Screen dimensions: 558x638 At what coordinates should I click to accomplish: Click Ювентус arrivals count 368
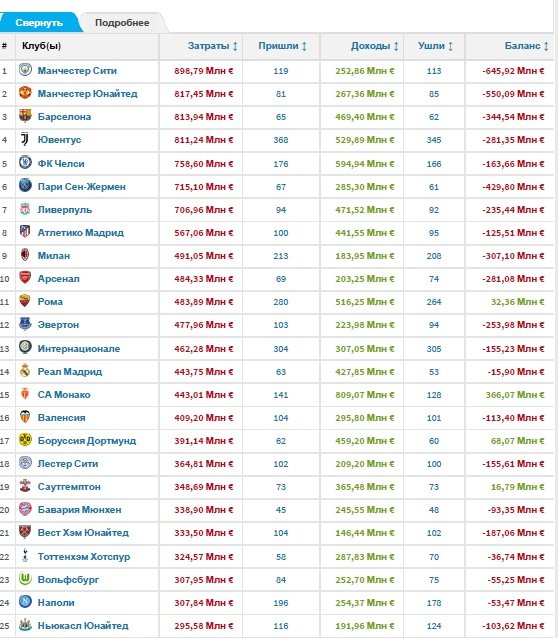point(281,140)
